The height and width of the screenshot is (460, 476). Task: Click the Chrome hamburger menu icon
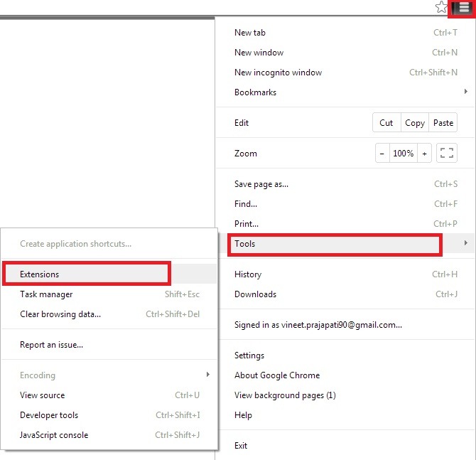[x=463, y=9]
